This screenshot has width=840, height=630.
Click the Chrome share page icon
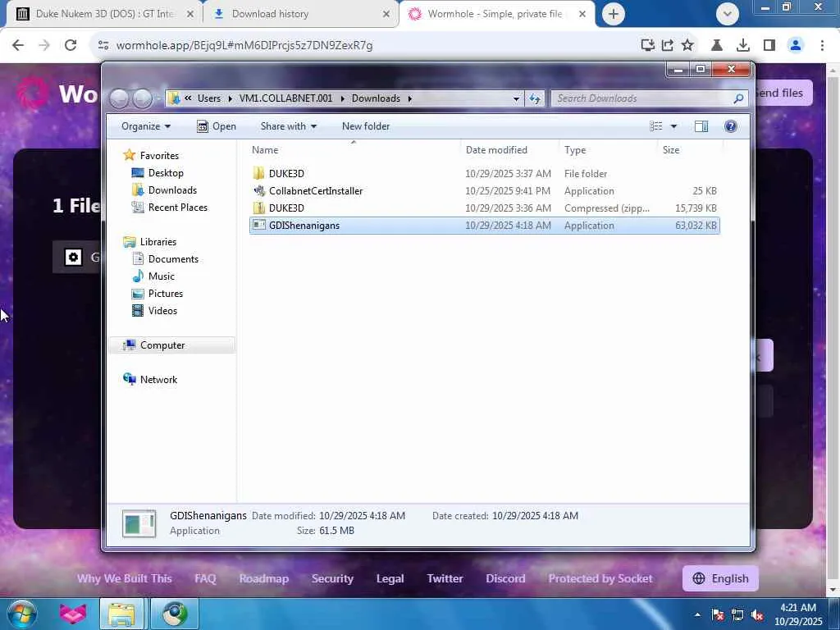point(668,46)
